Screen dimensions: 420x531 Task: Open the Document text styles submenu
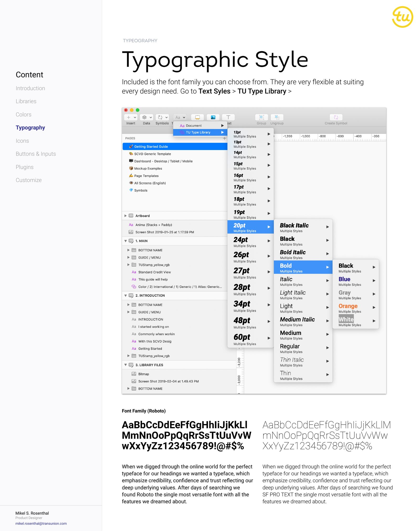pyautogui.click(x=200, y=126)
